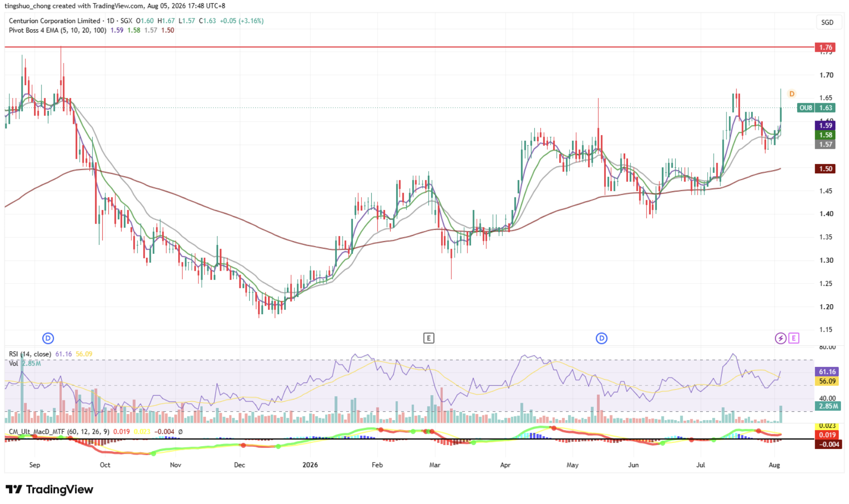Click the -0.004 MACD histogram axis label
This screenshot has height=504, width=849.
point(829,444)
